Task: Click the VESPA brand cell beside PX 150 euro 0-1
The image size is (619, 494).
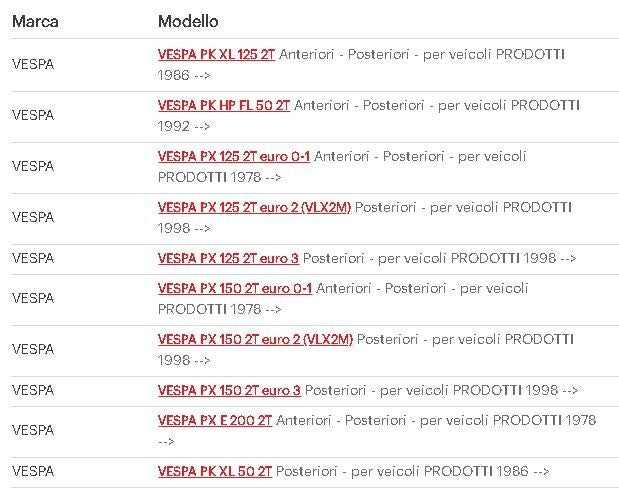Action: [33, 298]
